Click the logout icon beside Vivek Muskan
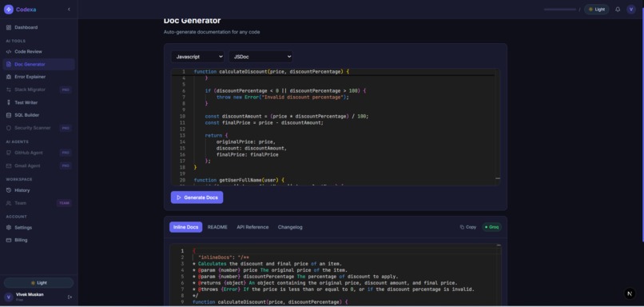644x307 pixels. coord(70,297)
